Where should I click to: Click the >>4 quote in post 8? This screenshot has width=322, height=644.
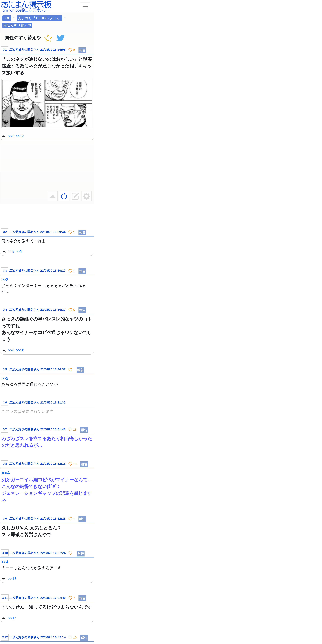tap(6, 473)
